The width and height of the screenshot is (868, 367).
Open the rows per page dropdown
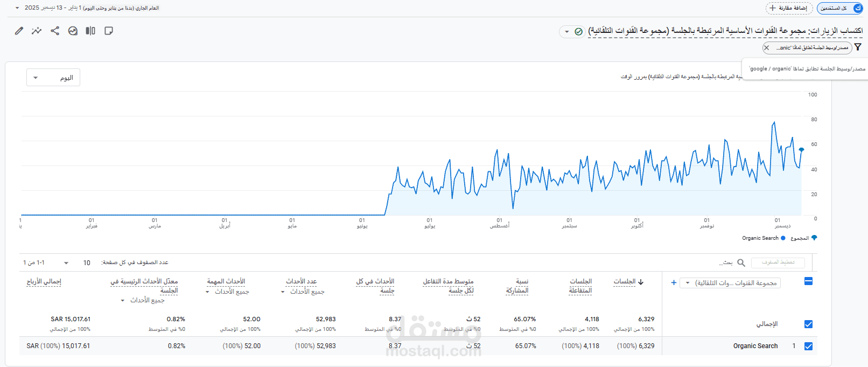[x=75, y=262]
